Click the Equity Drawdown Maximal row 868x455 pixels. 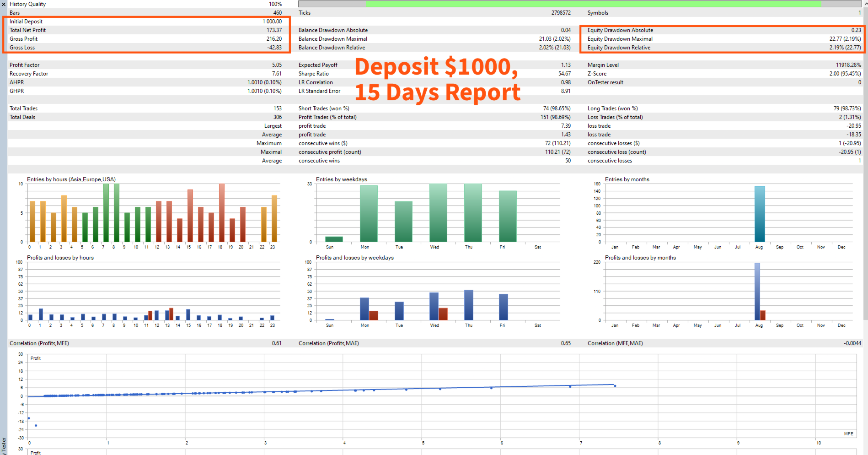pos(724,39)
